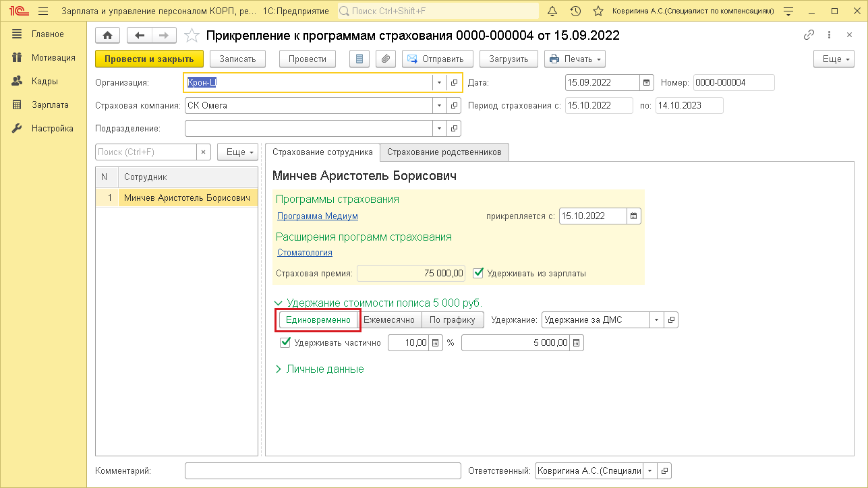This screenshot has width=868, height=488.
Task: Switch to Страхование родственников tab
Action: (x=444, y=152)
